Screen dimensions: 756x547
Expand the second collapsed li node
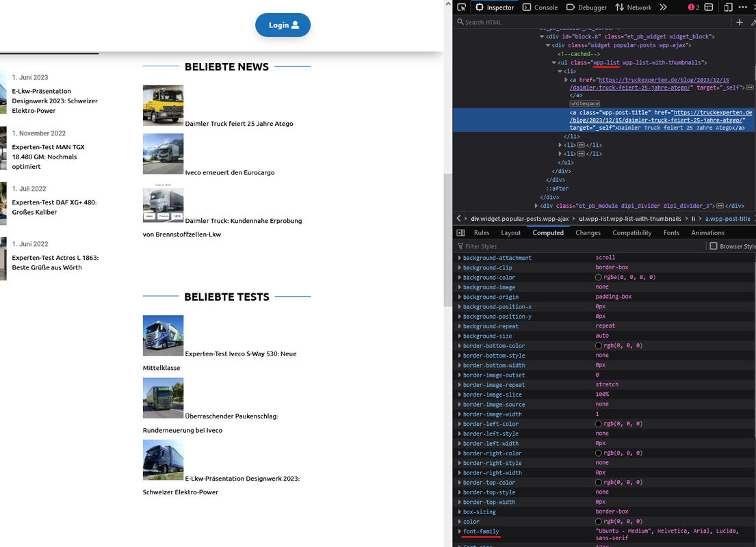tap(560, 145)
